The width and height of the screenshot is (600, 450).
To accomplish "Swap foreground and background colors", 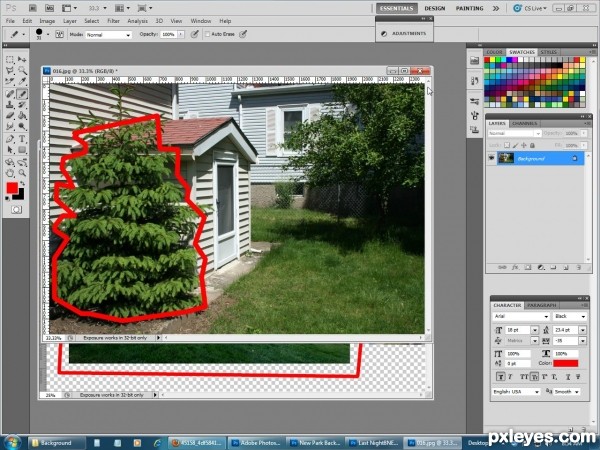I will (22, 184).
